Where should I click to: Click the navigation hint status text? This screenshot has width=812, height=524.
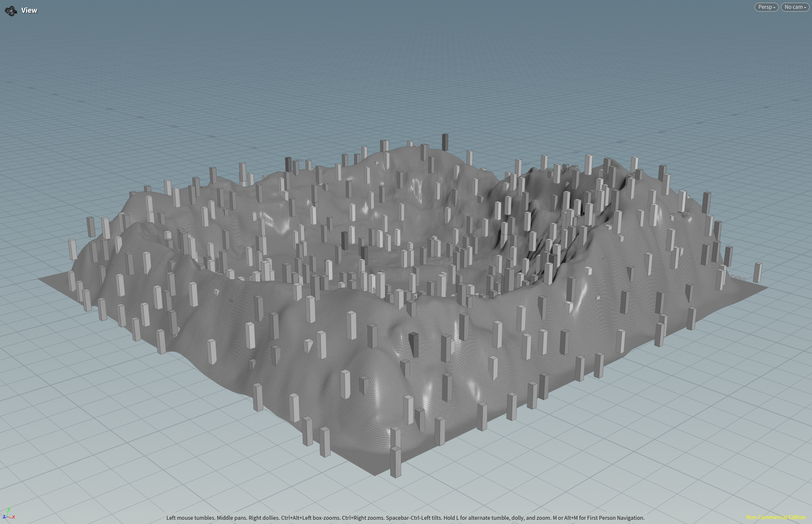coord(405,518)
